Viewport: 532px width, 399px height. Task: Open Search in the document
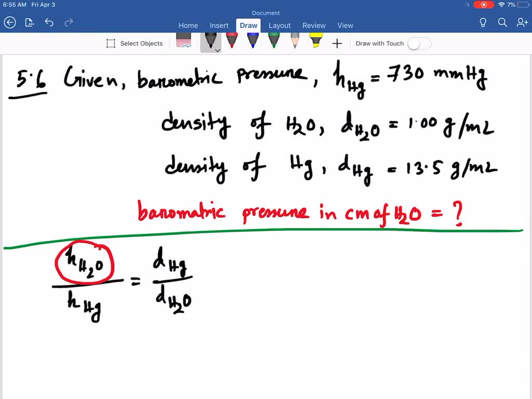click(x=502, y=22)
